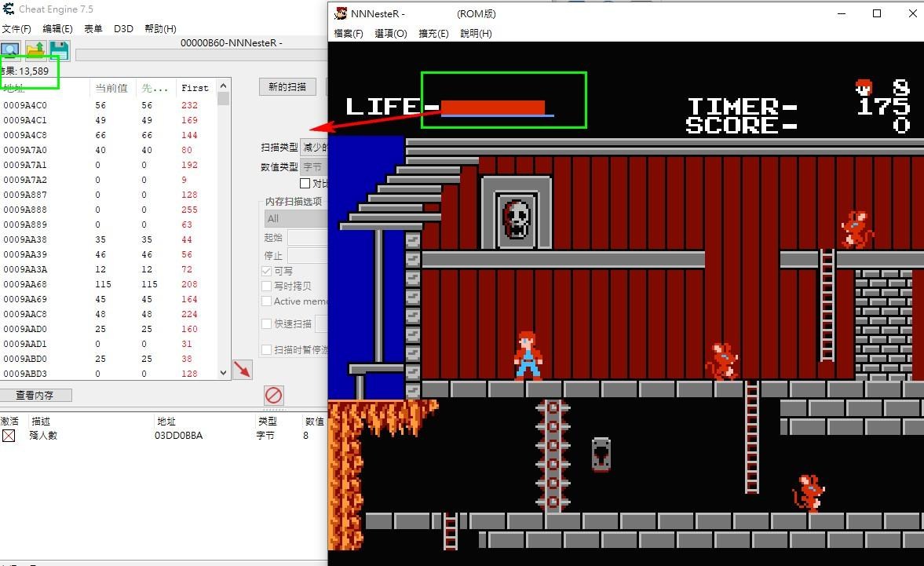Click the Cheat Engine logo icon in the title bar

(x=9, y=9)
